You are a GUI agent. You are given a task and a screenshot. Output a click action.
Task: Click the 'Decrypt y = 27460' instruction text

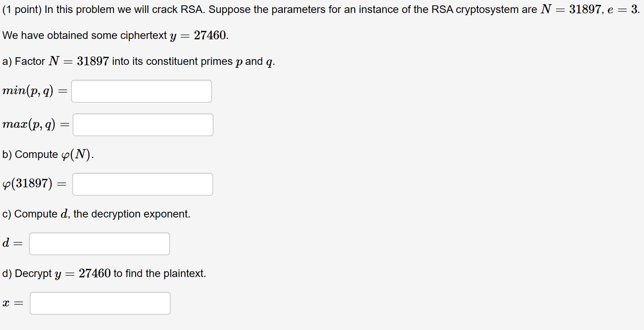pyautogui.click(x=103, y=273)
